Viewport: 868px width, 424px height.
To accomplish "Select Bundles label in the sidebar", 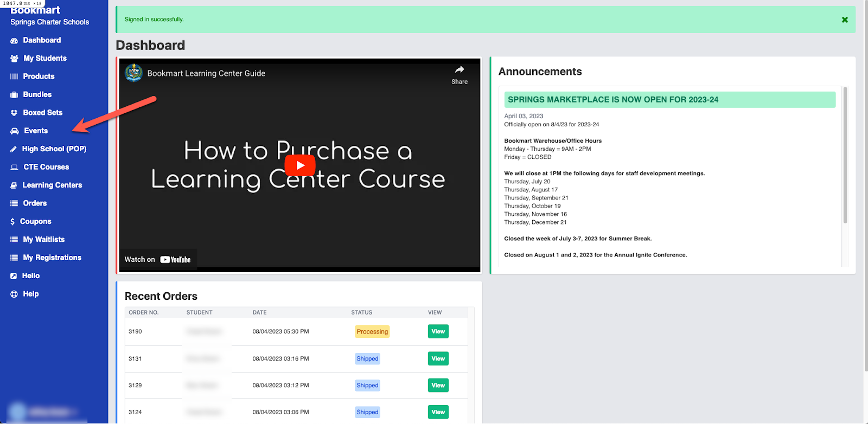I will [x=37, y=94].
